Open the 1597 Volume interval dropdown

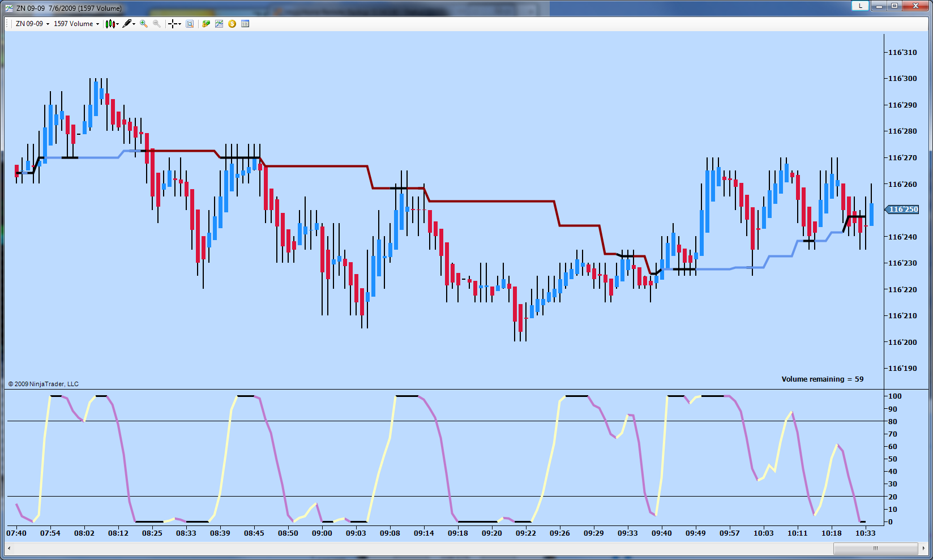[x=76, y=24]
